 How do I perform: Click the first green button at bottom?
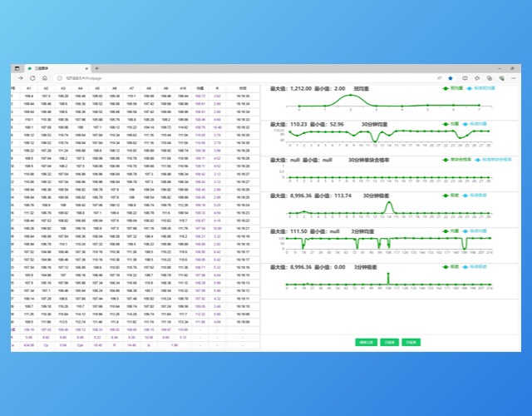coord(365,342)
